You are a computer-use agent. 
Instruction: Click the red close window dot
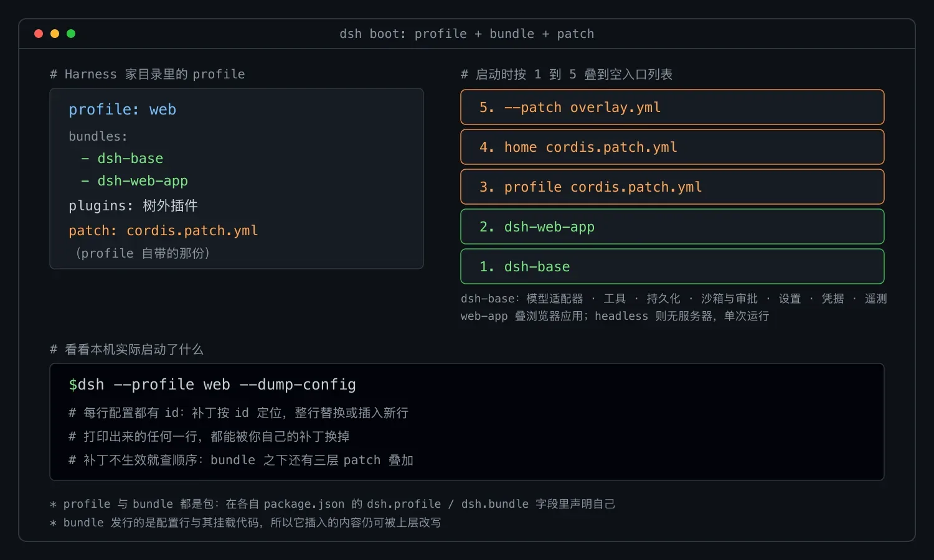click(39, 34)
